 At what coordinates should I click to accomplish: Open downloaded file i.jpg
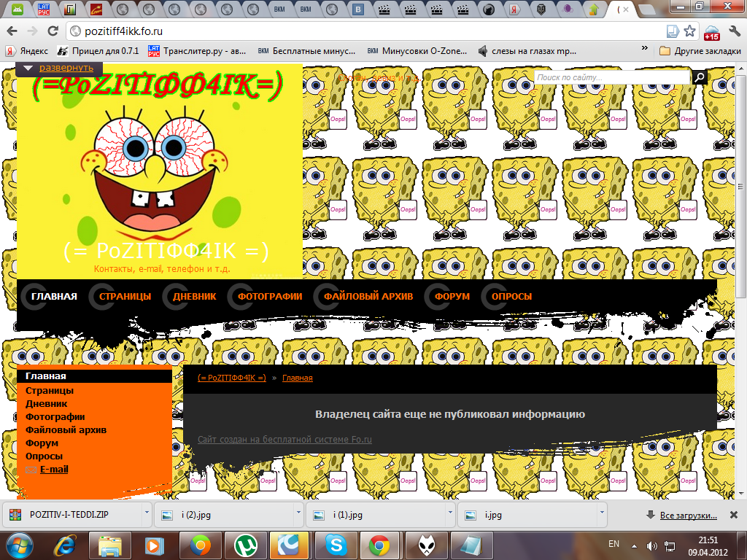tap(493, 515)
